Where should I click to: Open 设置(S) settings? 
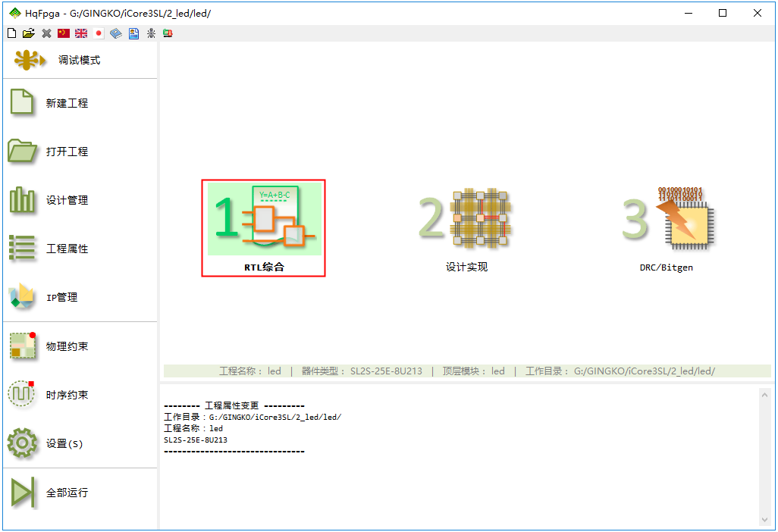tap(64, 443)
